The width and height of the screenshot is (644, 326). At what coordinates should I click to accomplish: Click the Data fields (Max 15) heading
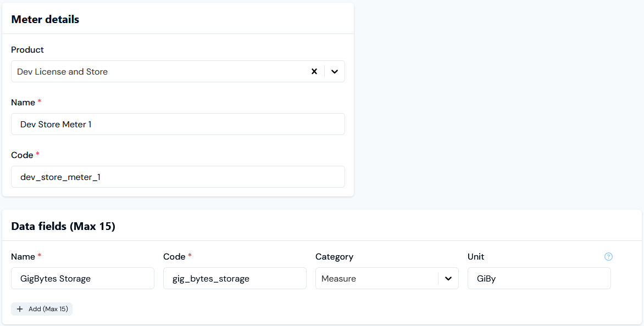pyautogui.click(x=63, y=226)
